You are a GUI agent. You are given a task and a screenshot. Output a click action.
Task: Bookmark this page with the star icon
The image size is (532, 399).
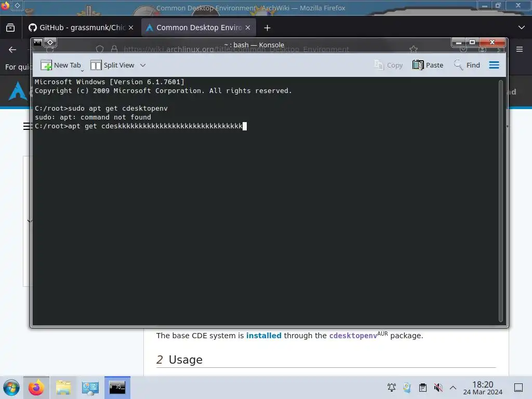pos(413,49)
